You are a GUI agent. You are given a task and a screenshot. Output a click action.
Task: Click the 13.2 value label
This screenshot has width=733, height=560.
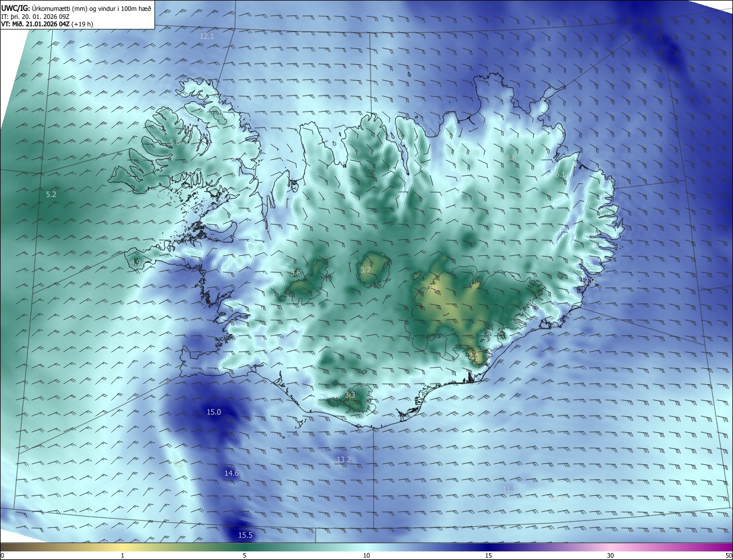click(344, 459)
